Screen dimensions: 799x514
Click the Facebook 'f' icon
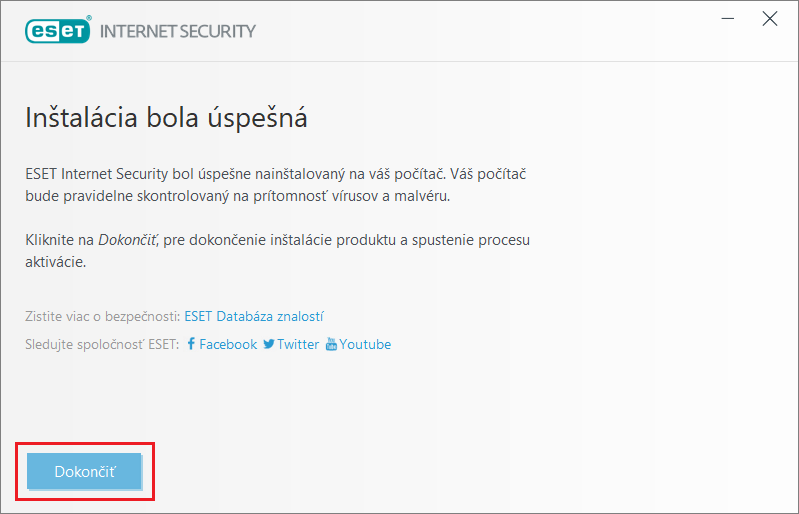point(191,344)
